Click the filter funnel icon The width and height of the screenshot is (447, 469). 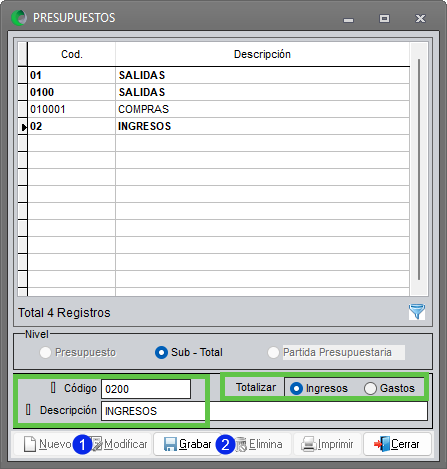tap(417, 312)
